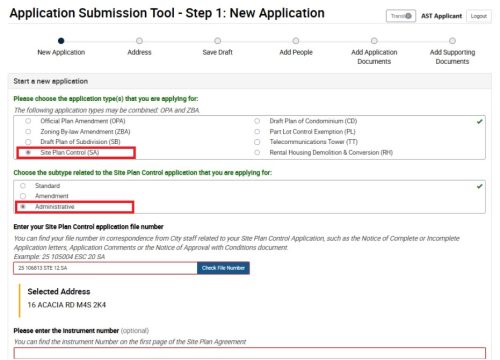Viewport: 500px width, 360px height.
Task: Click the AST Applicant user name
Action: click(441, 16)
